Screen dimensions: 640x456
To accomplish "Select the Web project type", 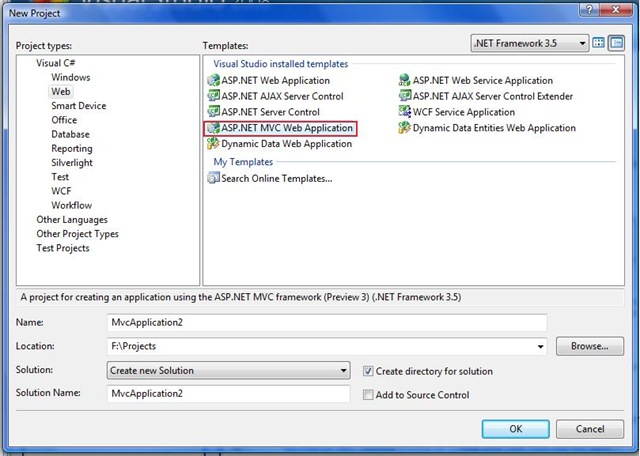I will 61,91.
